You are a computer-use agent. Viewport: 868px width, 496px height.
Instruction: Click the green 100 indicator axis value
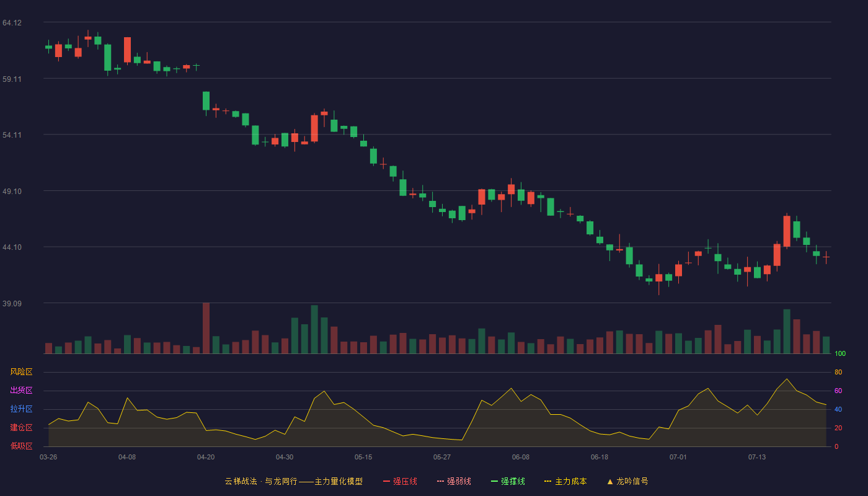click(x=840, y=354)
